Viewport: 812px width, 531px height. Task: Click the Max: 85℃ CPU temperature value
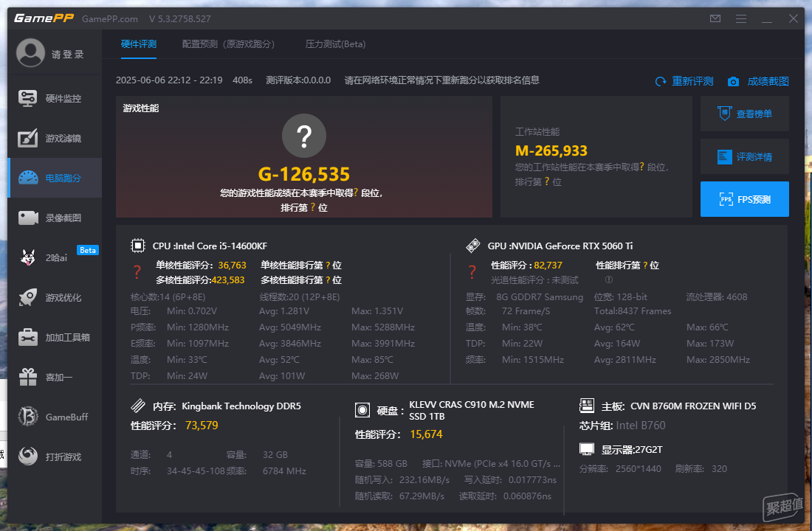pos(372,359)
